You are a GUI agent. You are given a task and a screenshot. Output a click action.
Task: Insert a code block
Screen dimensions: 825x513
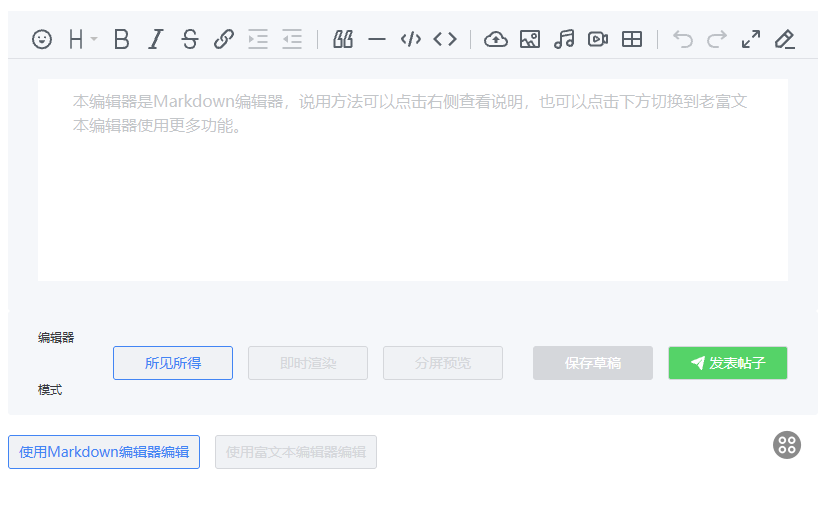[x=411, y=39]
